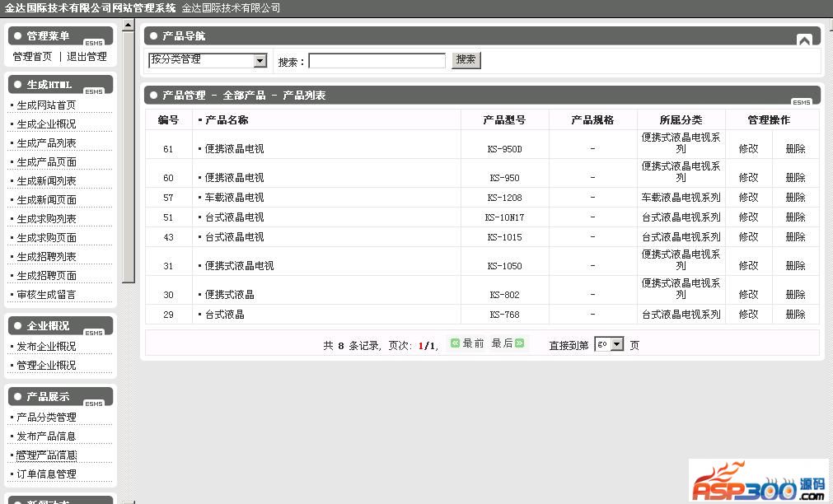
Task: Open 管理产品信息 link
Action: tap(46, 455)
